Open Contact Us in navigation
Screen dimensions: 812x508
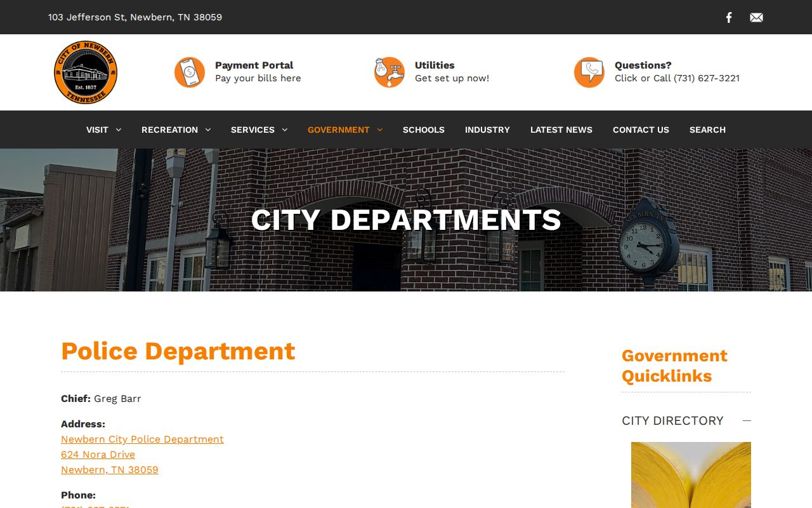(x=641, y=130)
